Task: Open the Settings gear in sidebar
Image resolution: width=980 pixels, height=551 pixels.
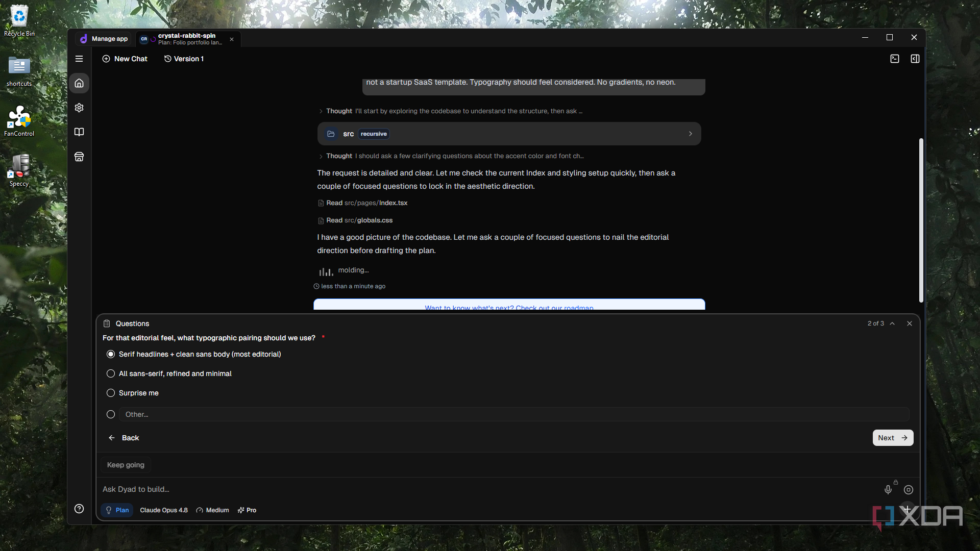Action: 79,108
